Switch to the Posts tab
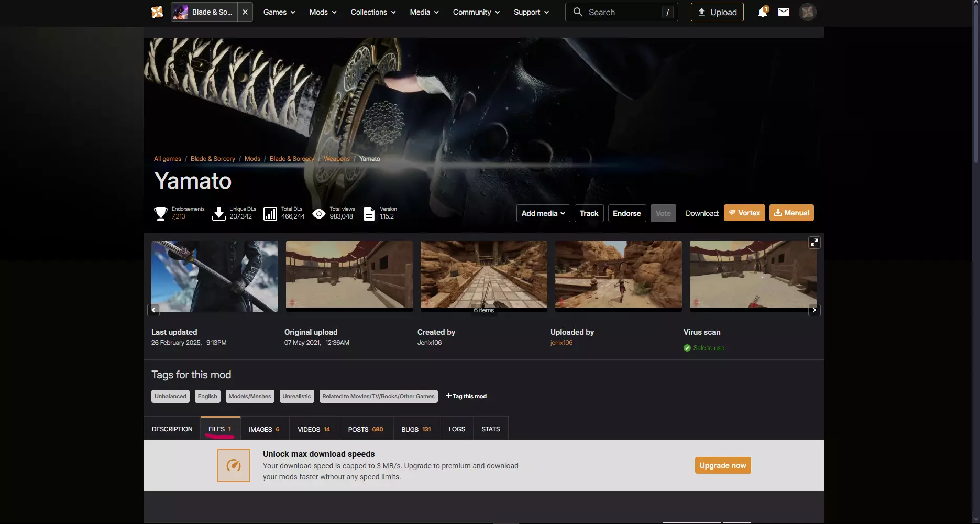Image resolution: width=980 pixels, height=524 pixels. pyautogui.click(x=366, y=429)
